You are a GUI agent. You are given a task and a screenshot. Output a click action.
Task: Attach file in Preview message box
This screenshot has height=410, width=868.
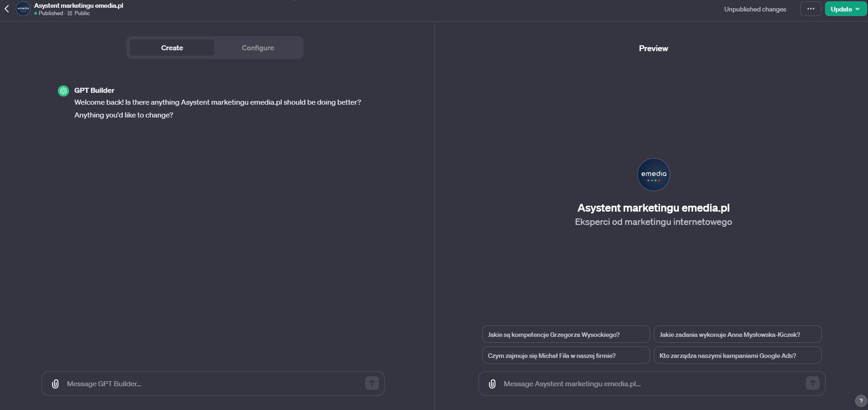tap(492, 384)
